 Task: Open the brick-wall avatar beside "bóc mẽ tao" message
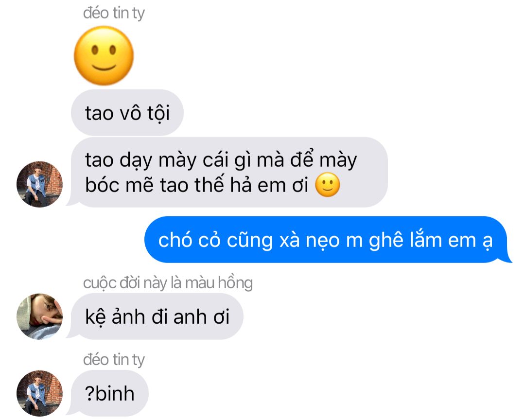tap(39, 184)
